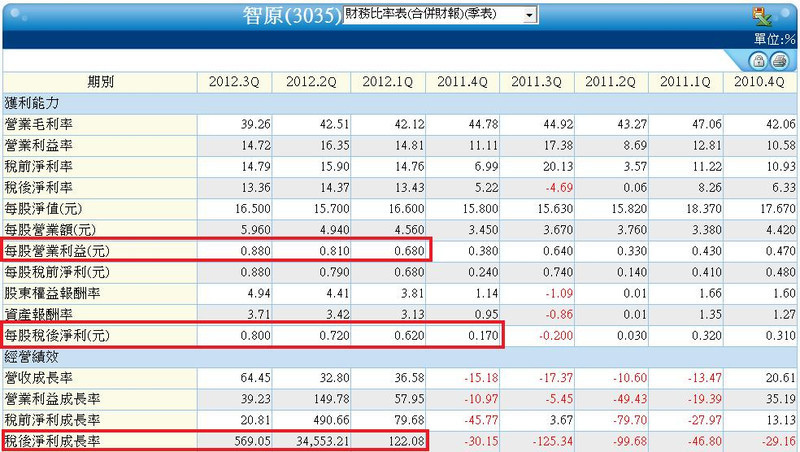800x452 pixels.
Task: Click the 稅後淨利成長率 row label
Action: (x=53, y=441)
